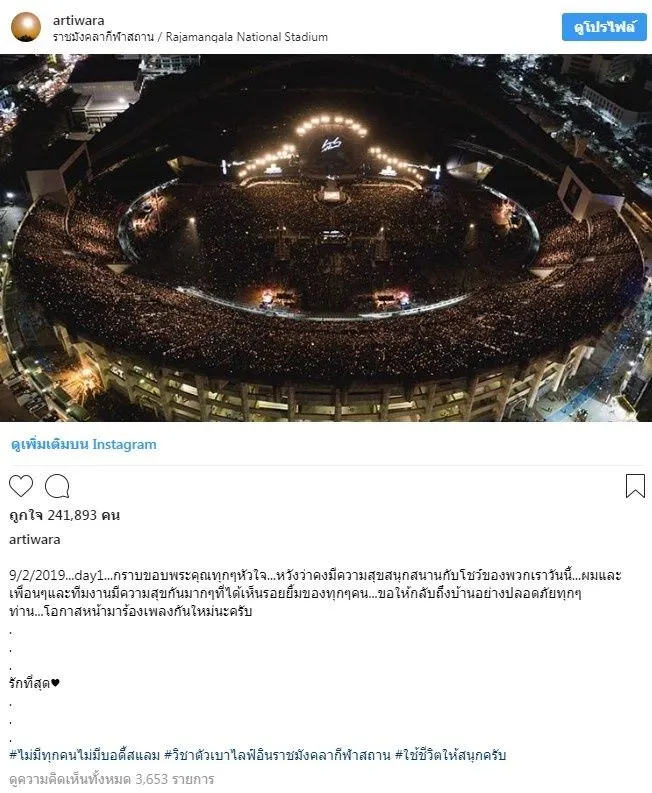
Task: Open artiwara username link in header
Action: click(78, 20)
